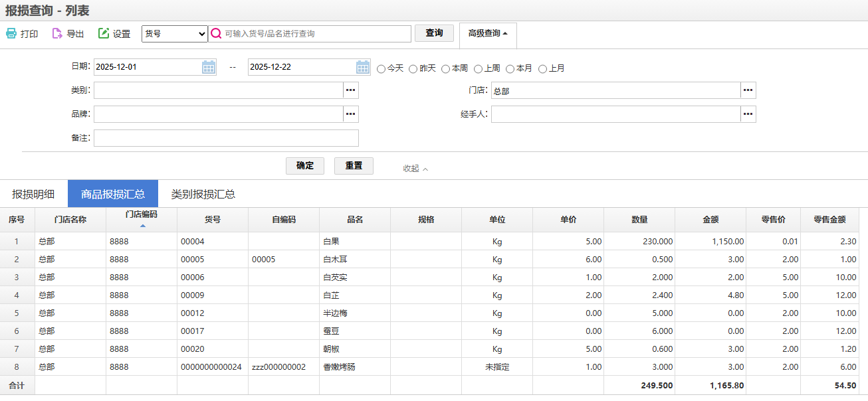Choose the 上月 radio option
Viewport: 868px width, 401px height.
tap(543, 68)
